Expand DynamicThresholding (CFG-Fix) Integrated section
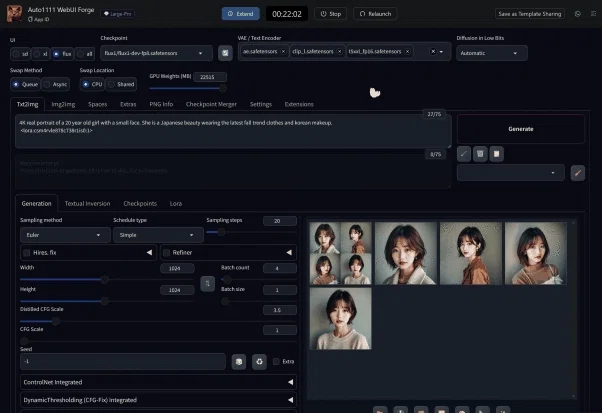Image resolution: width=602 pixels, height=413 pixels. tap(158, 400)
